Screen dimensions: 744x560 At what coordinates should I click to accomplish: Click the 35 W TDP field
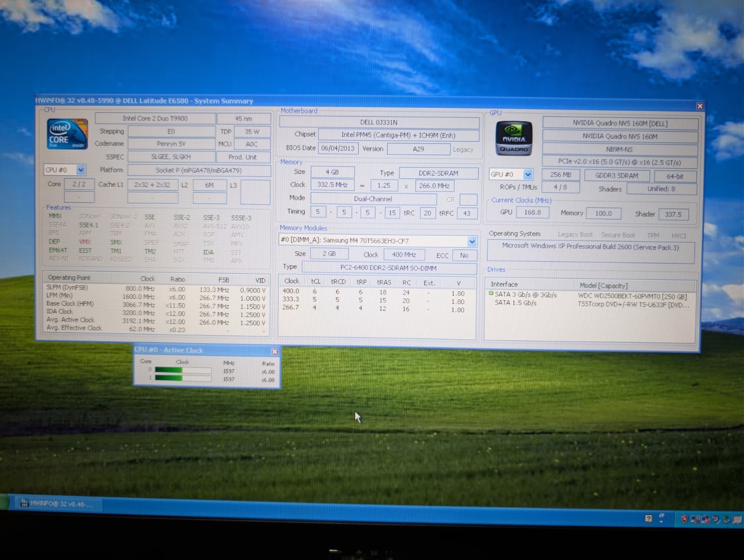click(252, 132)
